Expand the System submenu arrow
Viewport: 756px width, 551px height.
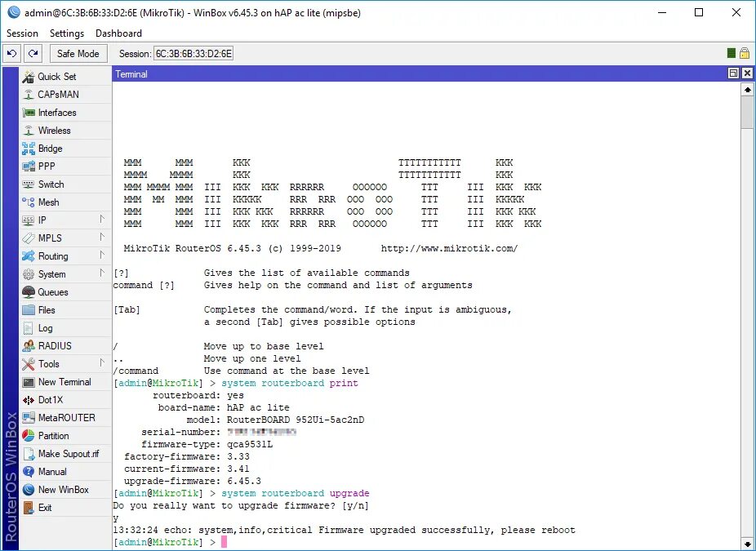point(102,273)
